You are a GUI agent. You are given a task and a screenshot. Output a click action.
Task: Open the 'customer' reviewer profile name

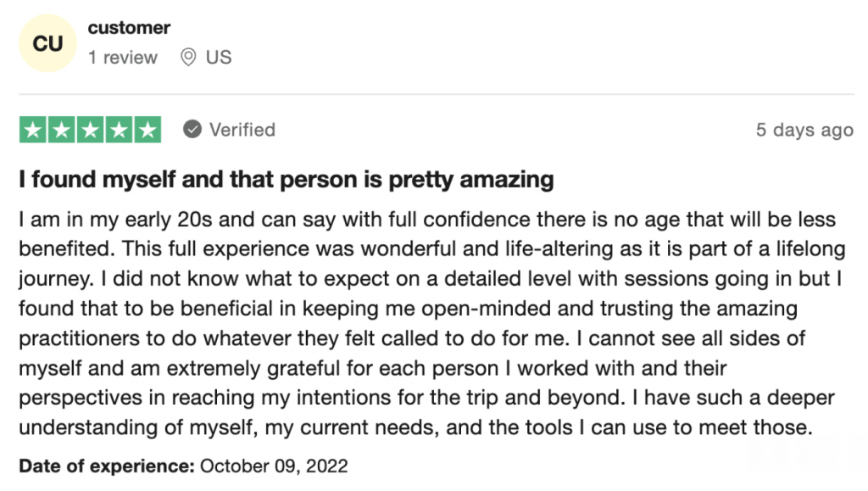129,28
